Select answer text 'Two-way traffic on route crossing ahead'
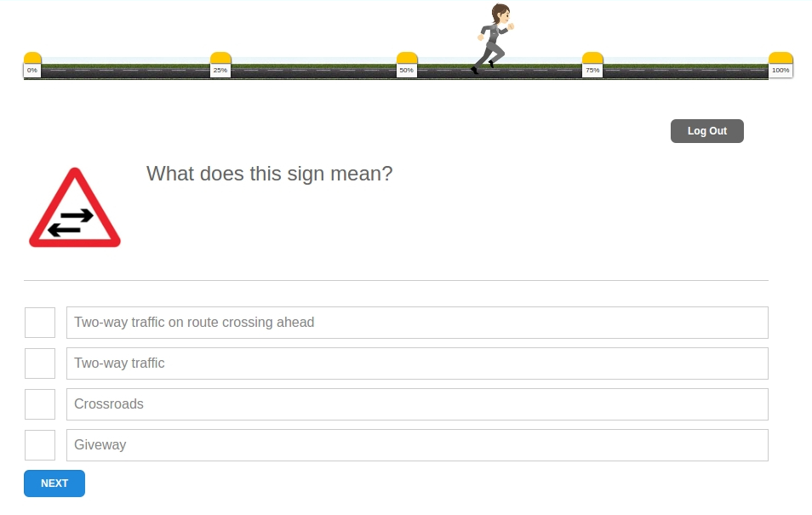Image resolution: width=812 pixels, height=515 pixels. [x=194, y=323]
